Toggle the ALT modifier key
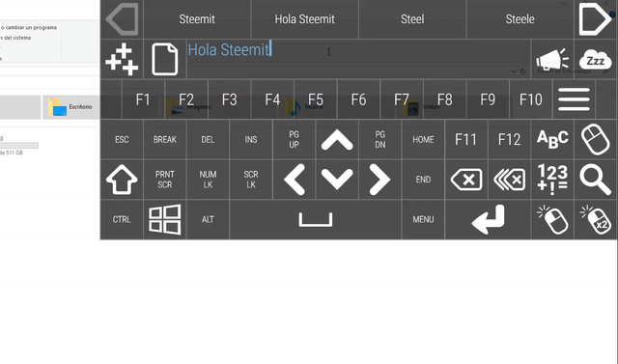The width and height of the screenshot is (618, 364). 208,219
